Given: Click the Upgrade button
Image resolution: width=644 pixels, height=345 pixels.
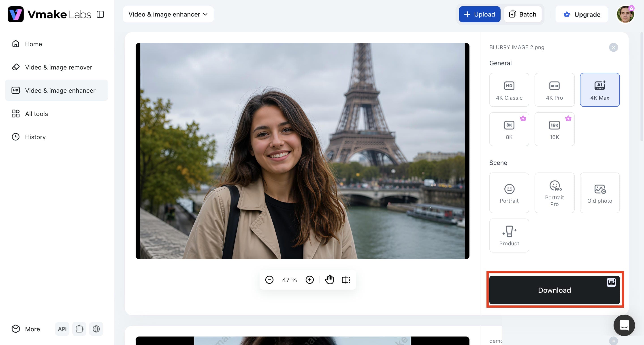Looking at the screenshot, I should (582, 14).
